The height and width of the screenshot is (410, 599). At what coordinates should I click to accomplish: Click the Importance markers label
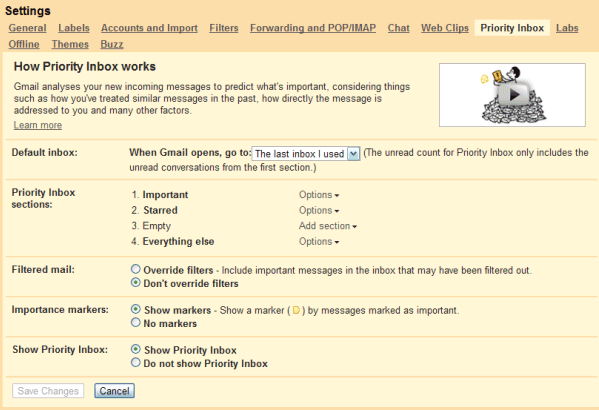[x=60, y=310]
